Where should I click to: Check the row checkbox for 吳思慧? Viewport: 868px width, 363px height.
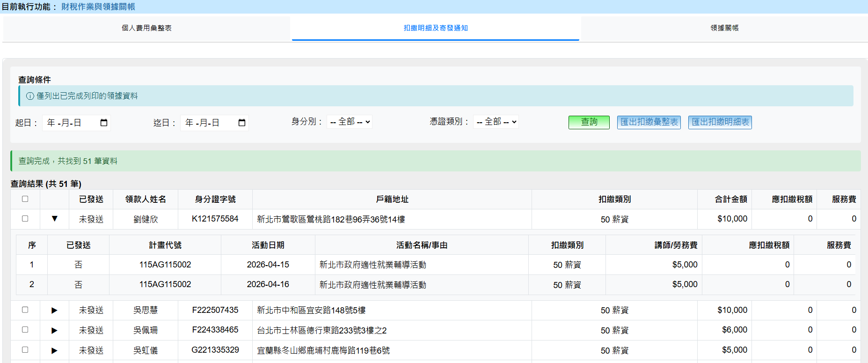tap(25, 310)
